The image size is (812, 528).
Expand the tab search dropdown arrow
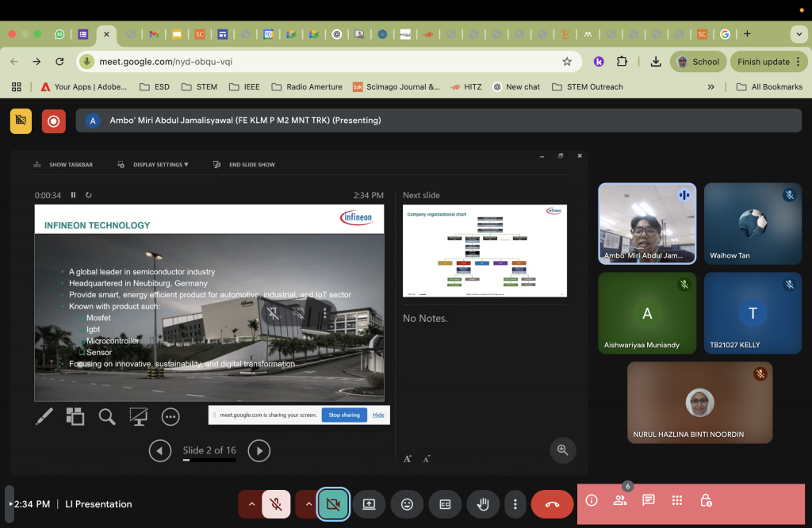tap(798, 34)
